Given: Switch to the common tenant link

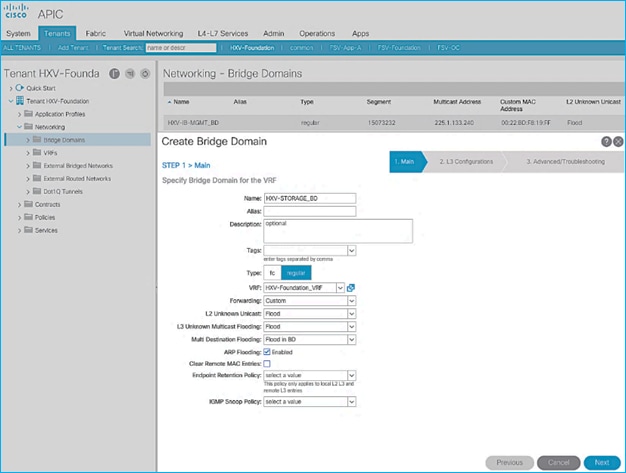Looking at the screenshot, I should tap(301, 47).
